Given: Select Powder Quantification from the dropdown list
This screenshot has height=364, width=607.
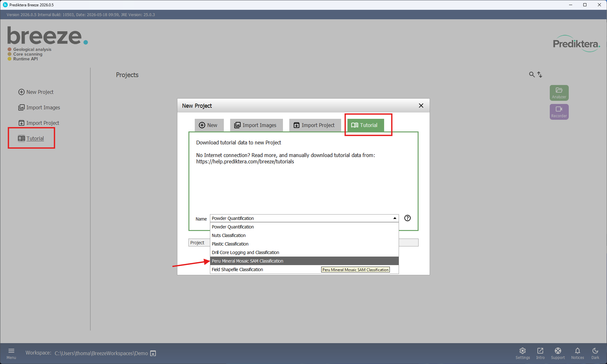Looking at the screenshot, I should pos(304,227).
